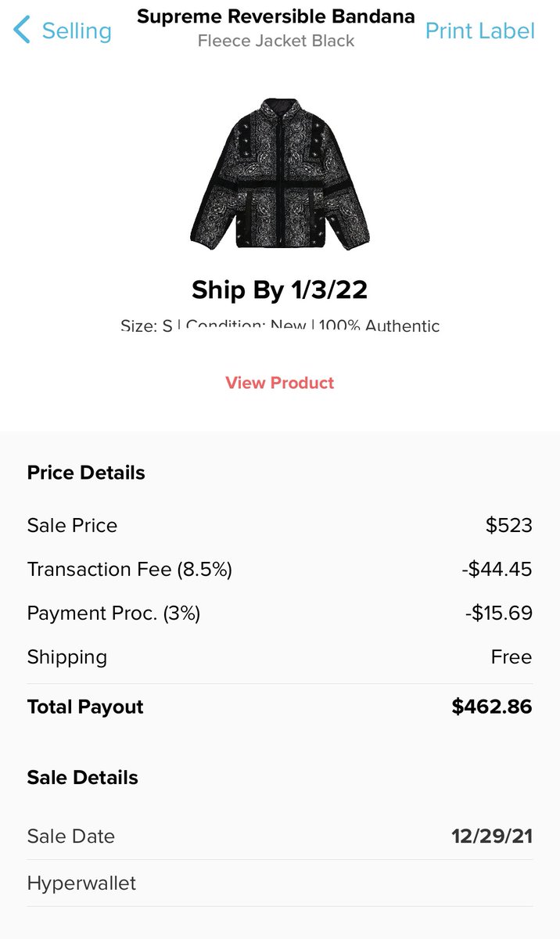
Task: Tap the Fleece Jacket Black subtitle
Action: [x=275, y=41]
